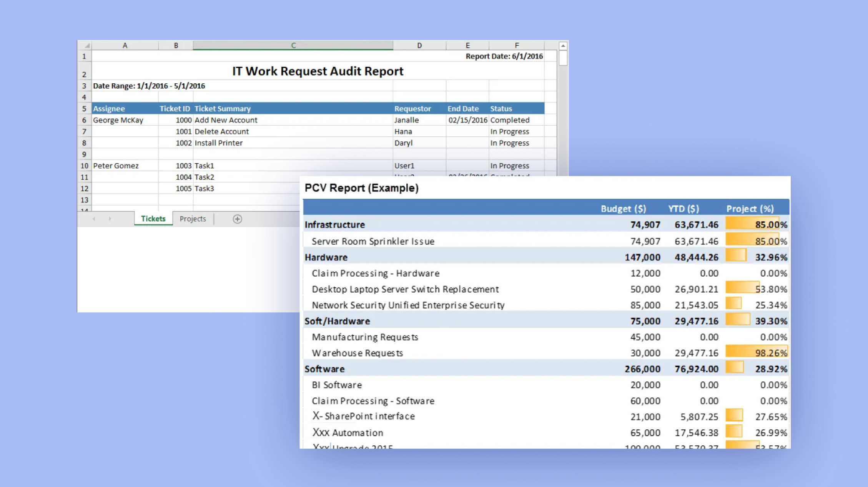Viewport: 868px width, 487px height.
Task: Select row 1 header
Action: (84, 56)
